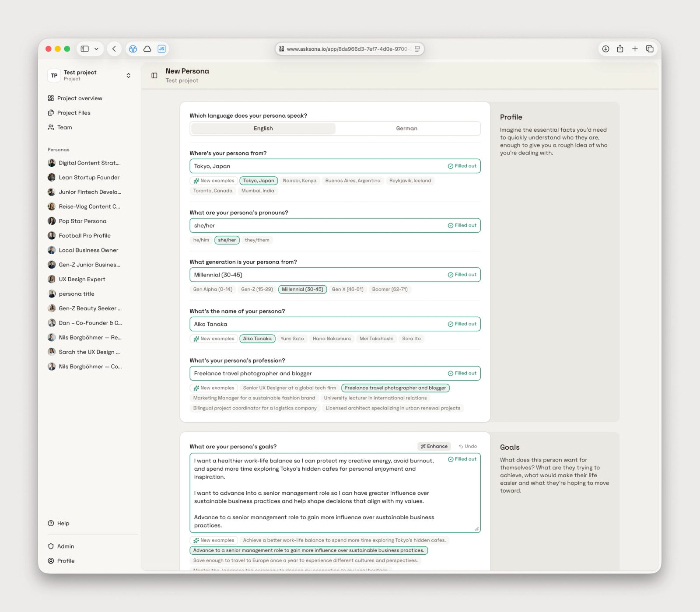Click the browser share icon

[620, 49]
